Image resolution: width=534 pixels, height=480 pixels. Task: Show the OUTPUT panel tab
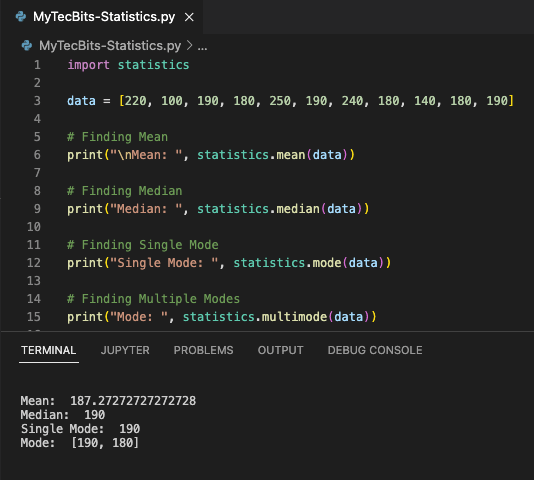(x=280, y=350)
